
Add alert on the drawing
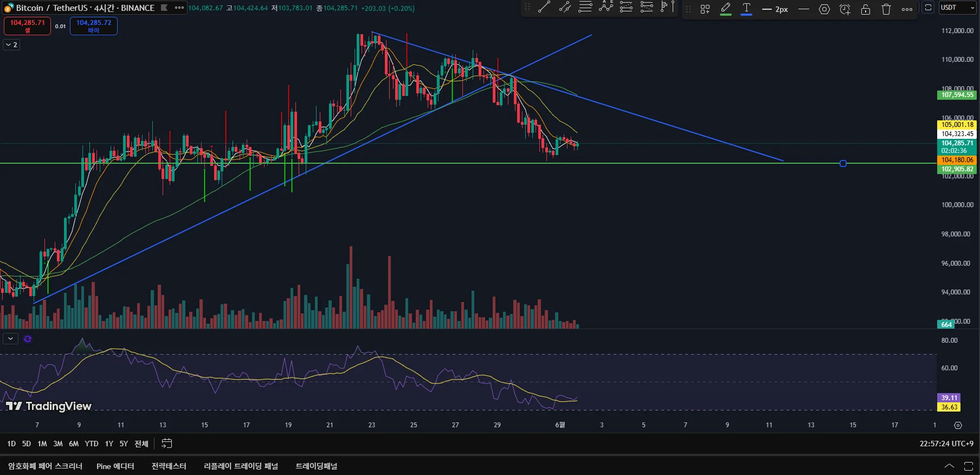tap(845, 9)
